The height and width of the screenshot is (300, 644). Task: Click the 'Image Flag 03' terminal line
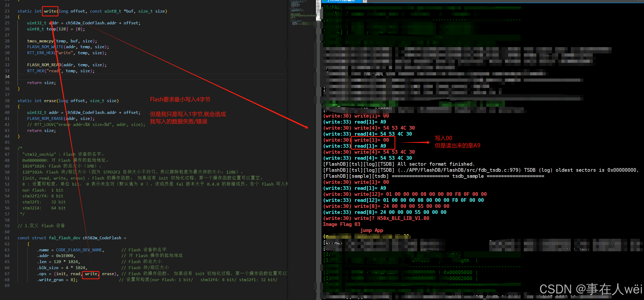click(x=341, y=224)
